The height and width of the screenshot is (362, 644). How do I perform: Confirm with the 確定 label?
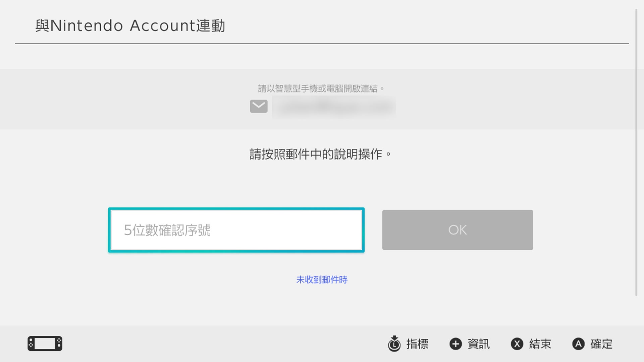click(x=601, y=344)
